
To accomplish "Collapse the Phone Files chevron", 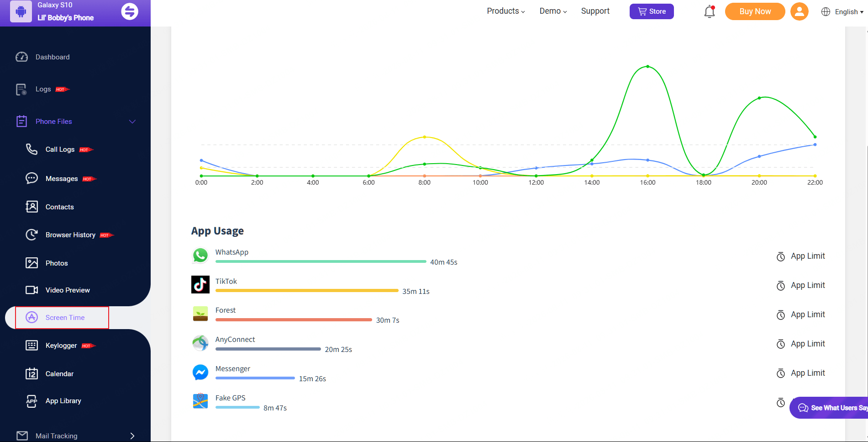I will click(x=132, y=122).
